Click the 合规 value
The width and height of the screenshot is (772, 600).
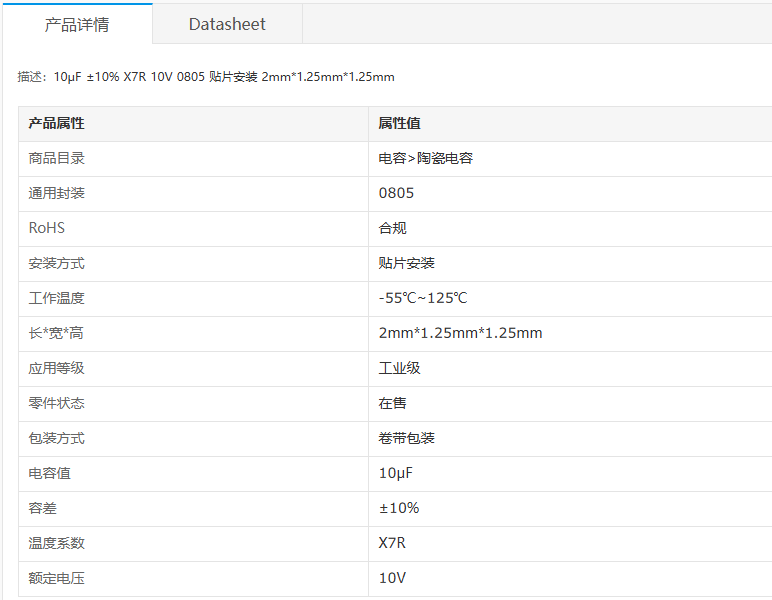click(x=392, y=228)
